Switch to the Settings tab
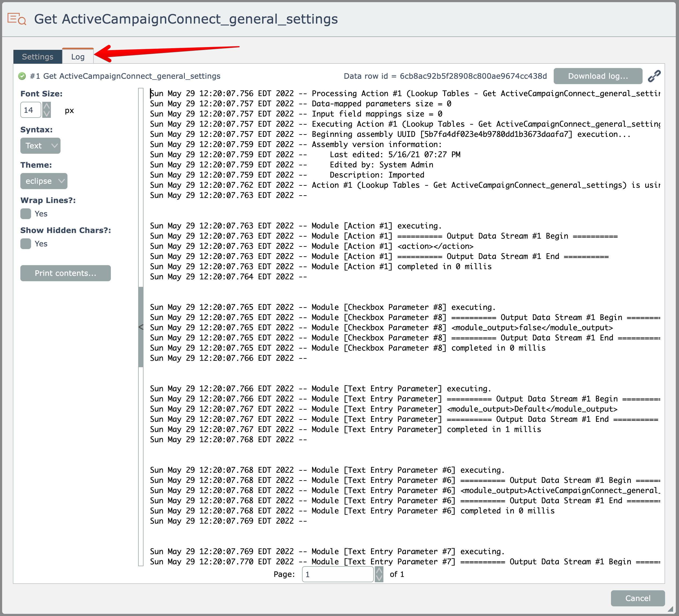The image size is (679, 616). (x=38, y=57)
